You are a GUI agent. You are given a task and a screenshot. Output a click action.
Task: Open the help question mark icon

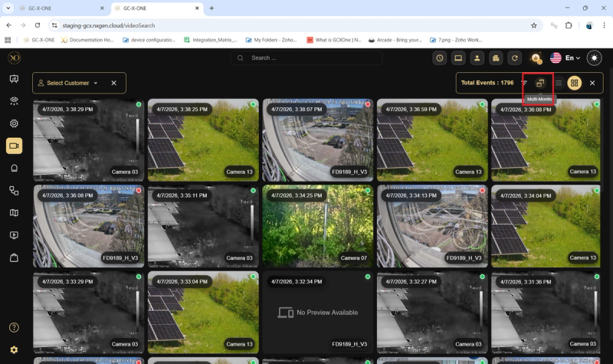click(14, 328)
